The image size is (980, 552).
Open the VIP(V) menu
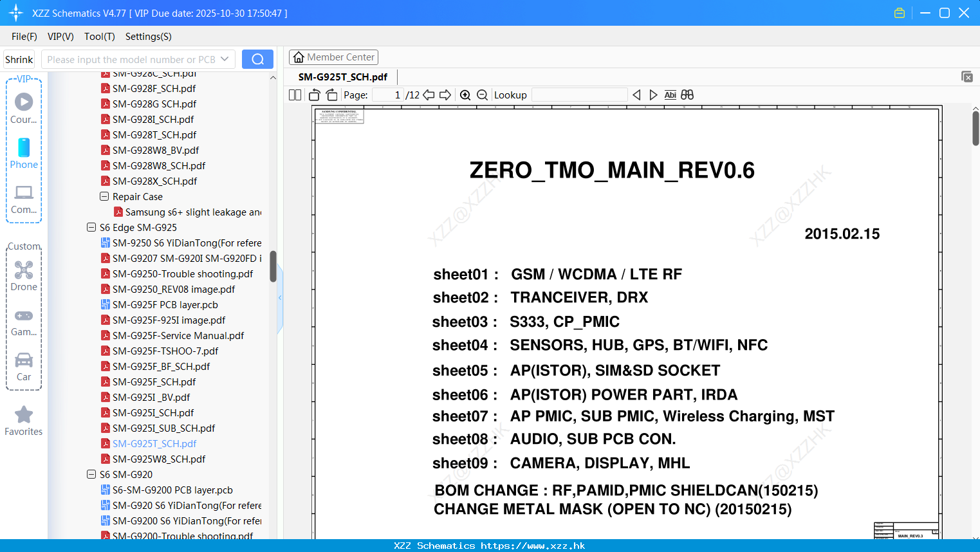tap(60, 37)
